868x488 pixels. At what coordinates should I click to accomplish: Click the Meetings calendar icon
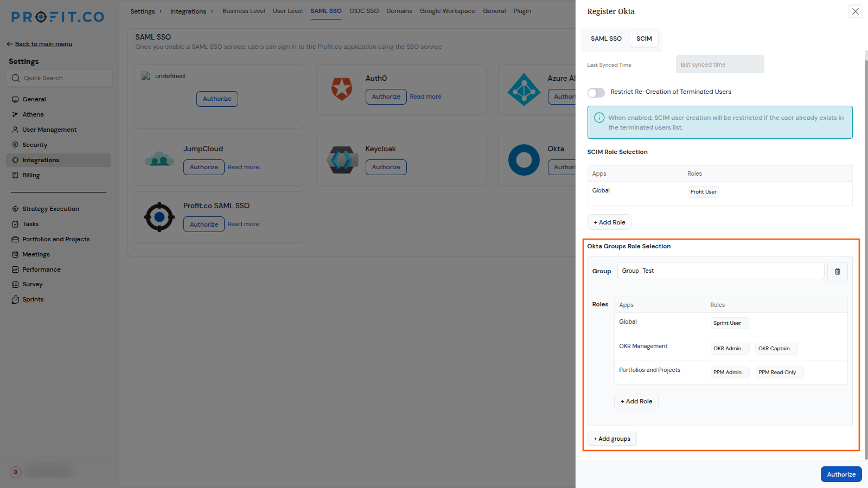point(15,255)
